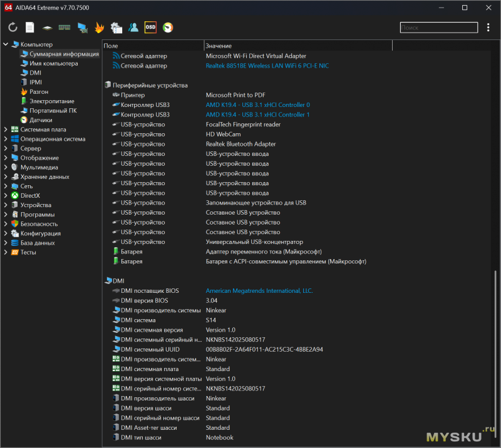Click the user toolbar icon
501x448 pixels.
click(x=133, y=28)
